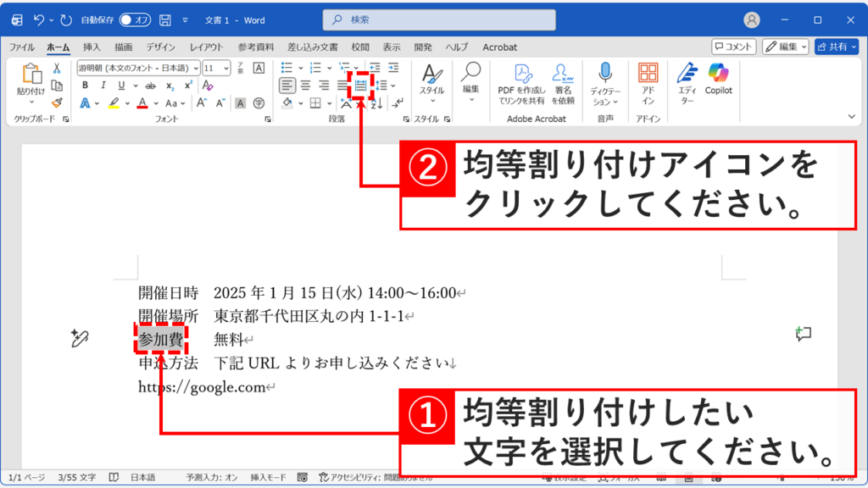
Task: Open the font name dropdown
Action: [197, 67]
